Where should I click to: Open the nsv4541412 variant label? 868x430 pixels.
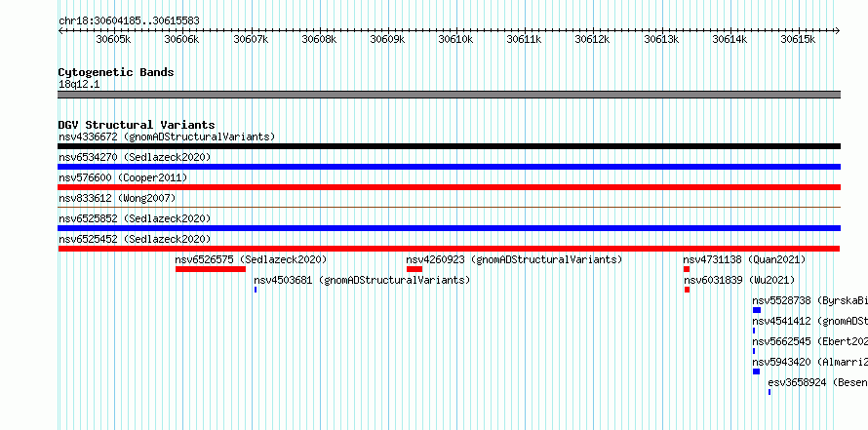point(809,321)
